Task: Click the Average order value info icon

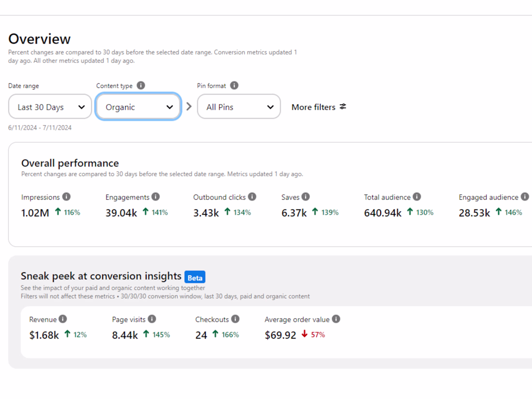Action: pos(336,319)
